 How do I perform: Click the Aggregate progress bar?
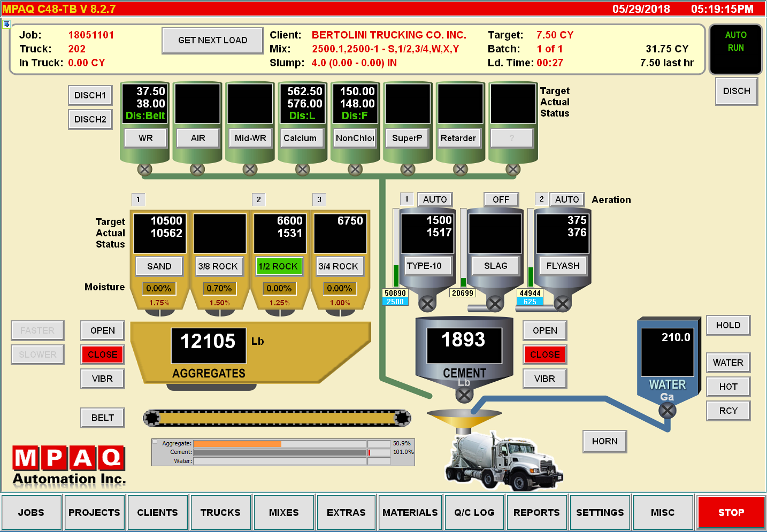(x=280, y=444)
